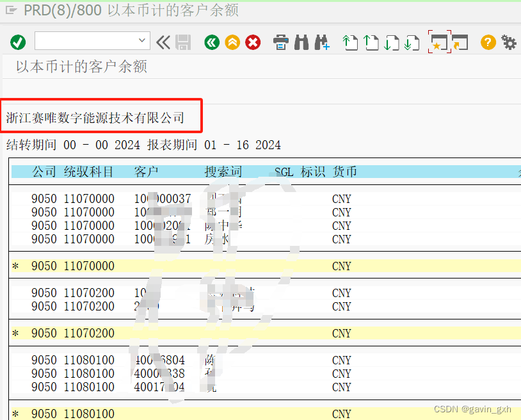Image resolution: width=521 pixels, height=420 pixels.
Task: Go to Last Page icon
Action: click(412, 42)
